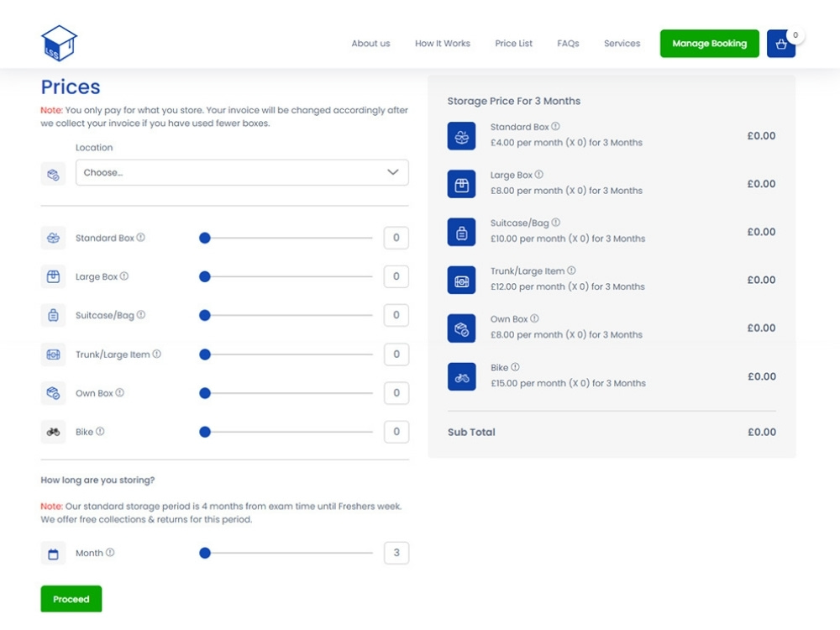Click the calendar icon beside Month
Screen dimensions: 840x630
click(53, 554)
